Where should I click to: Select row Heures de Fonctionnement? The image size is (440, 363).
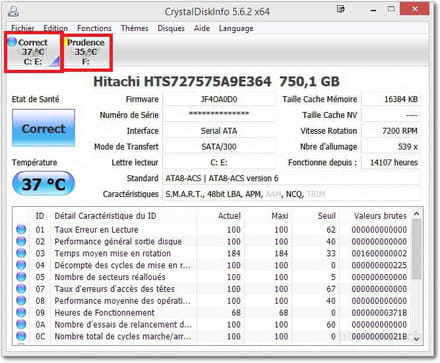point(212,313)
